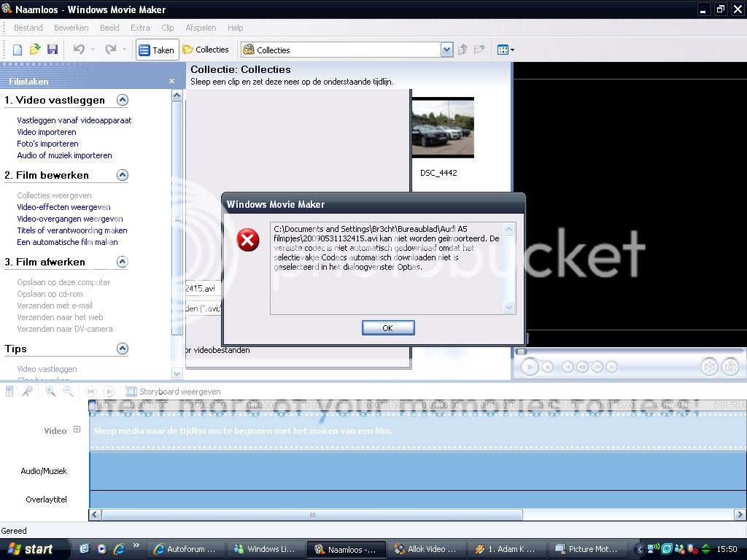This screenshot has height=560, width=747.
Task: Click Een automatische film maken link
Action: tap(67, 242)
